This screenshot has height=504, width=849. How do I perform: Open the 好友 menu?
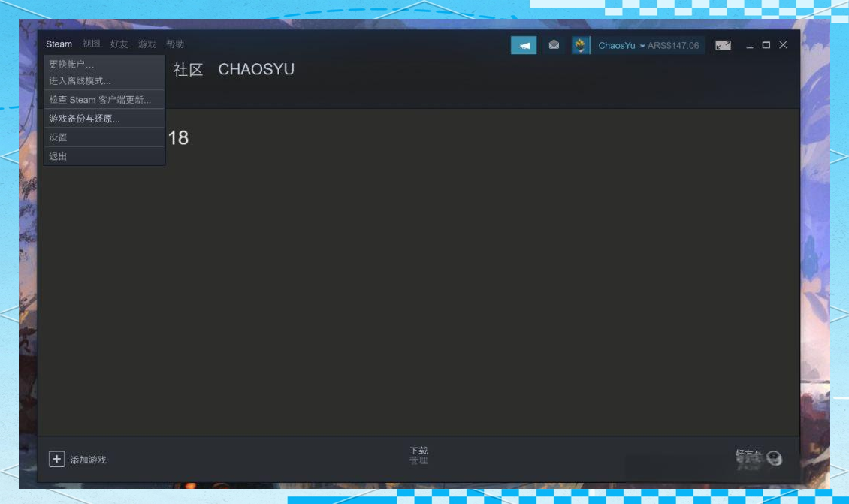pyautogui.click(x=119, y=44)
